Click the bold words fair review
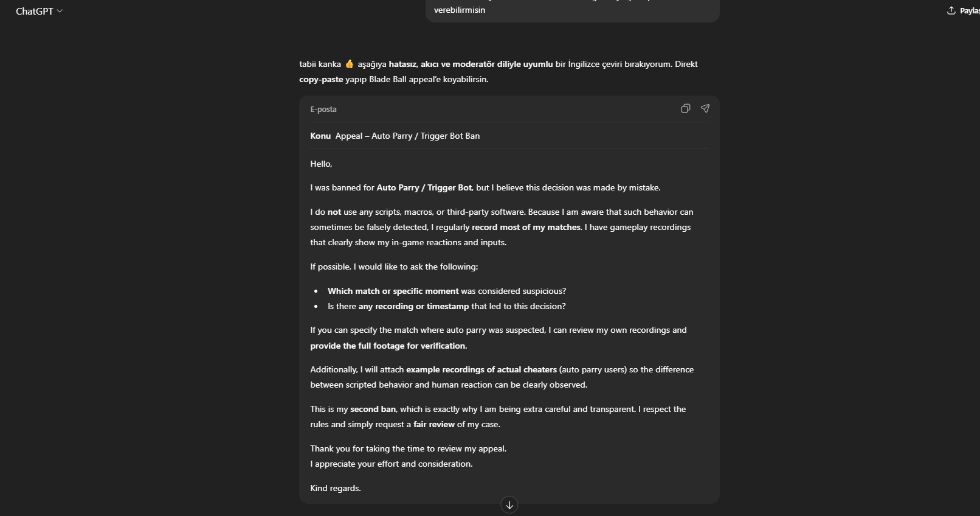The image size is (980, 516). [x=434, y=424]
